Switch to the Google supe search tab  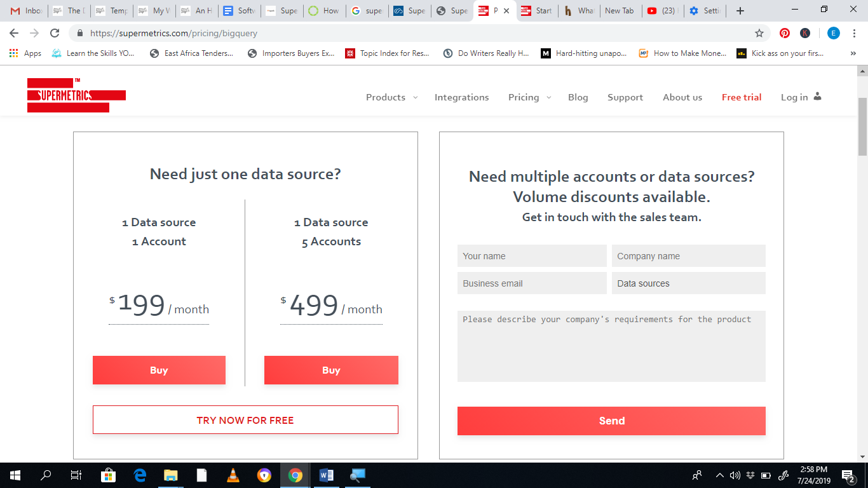pos(367,11)
